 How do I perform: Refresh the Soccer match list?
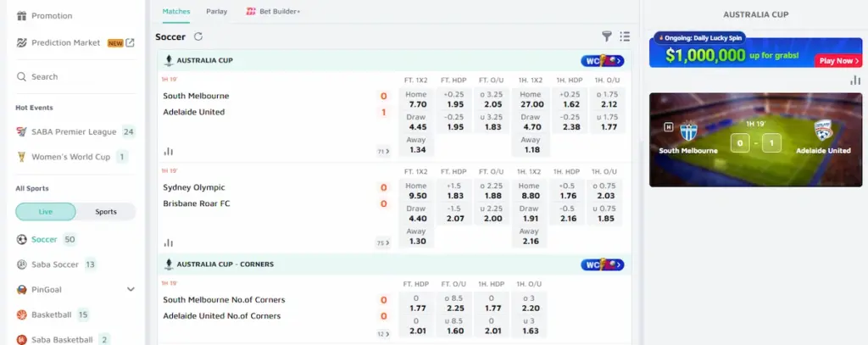point(198,36)
